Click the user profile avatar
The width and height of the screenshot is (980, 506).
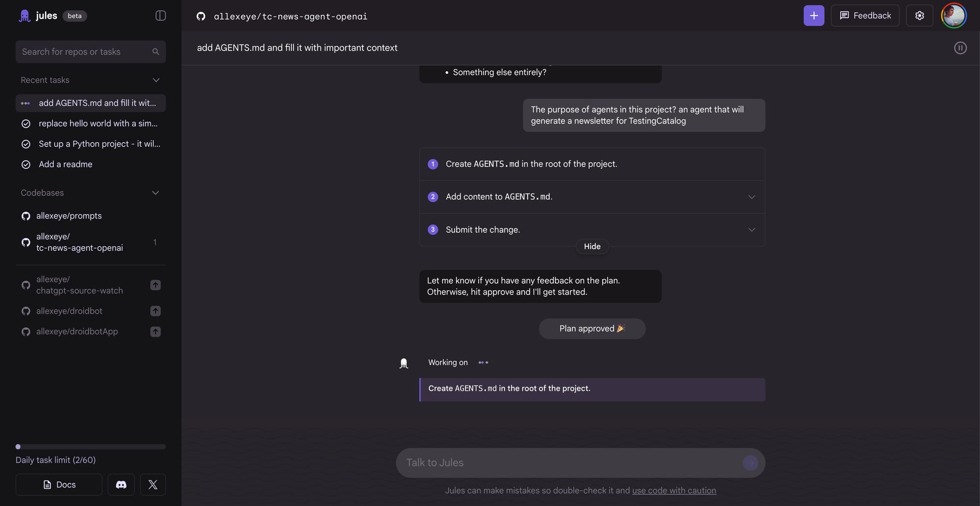953,16
